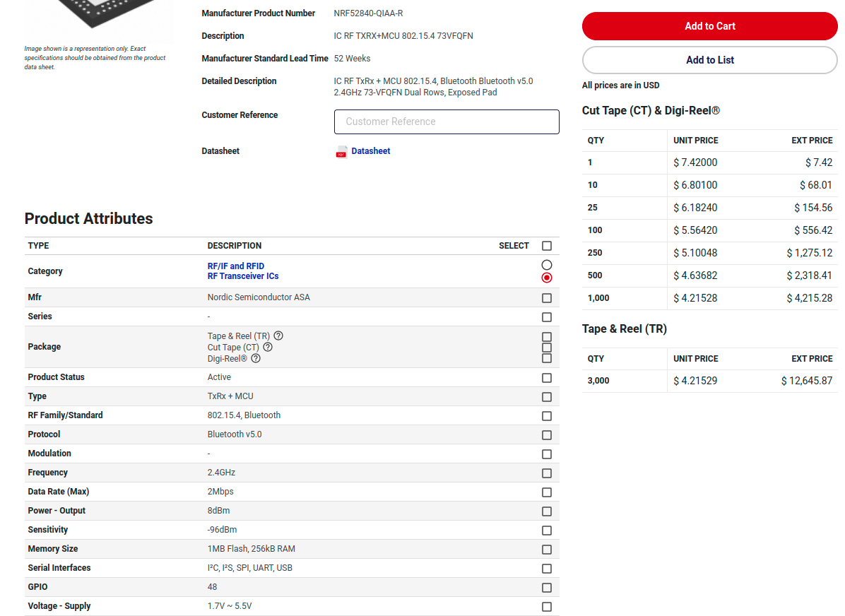Screen dimensions: 845x616
Task: Check the RF Family/Standard checkbox
Action: (x=546, y=416)
